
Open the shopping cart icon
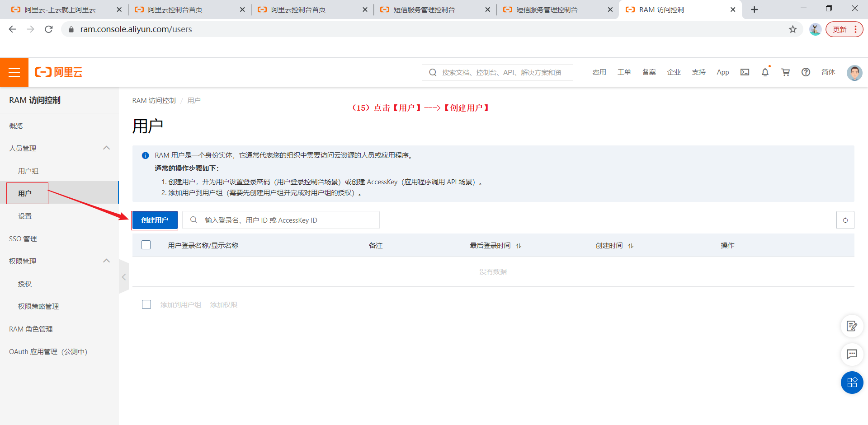(786, 72)
